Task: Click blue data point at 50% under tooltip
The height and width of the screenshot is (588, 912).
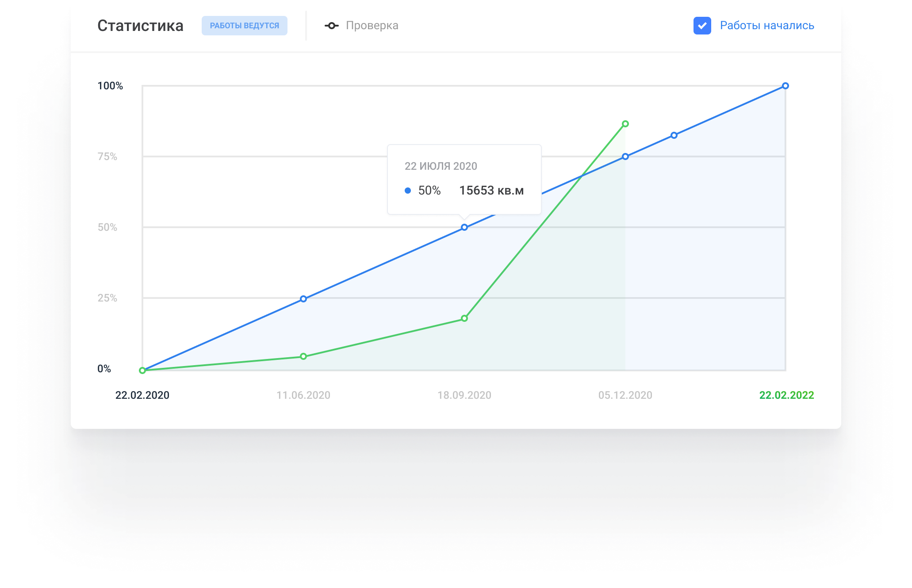Action: pyautogui.click(x=464, y=227)
